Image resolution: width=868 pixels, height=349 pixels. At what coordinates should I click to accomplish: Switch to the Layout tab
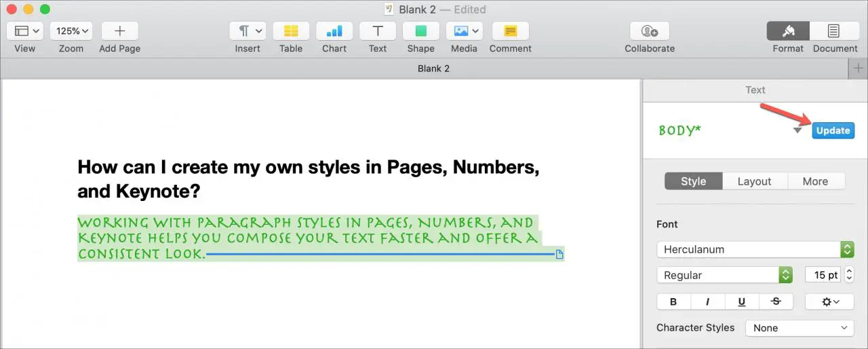(754, 181)
